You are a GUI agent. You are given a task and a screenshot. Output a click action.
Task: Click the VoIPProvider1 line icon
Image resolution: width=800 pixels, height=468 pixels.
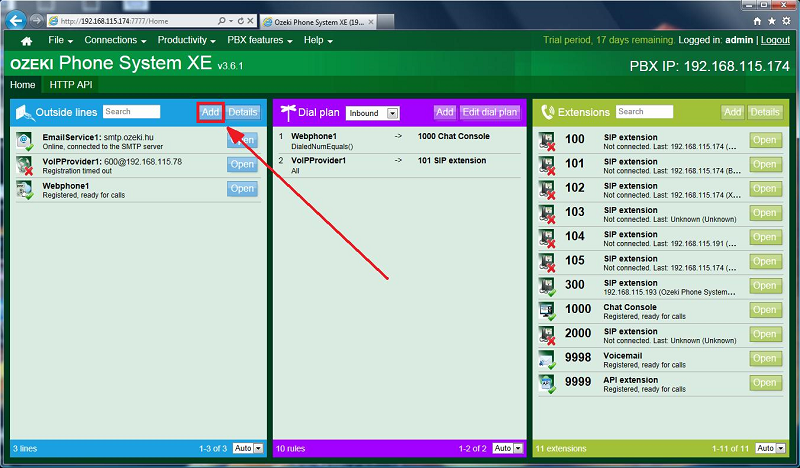click(x=26, y=165)
